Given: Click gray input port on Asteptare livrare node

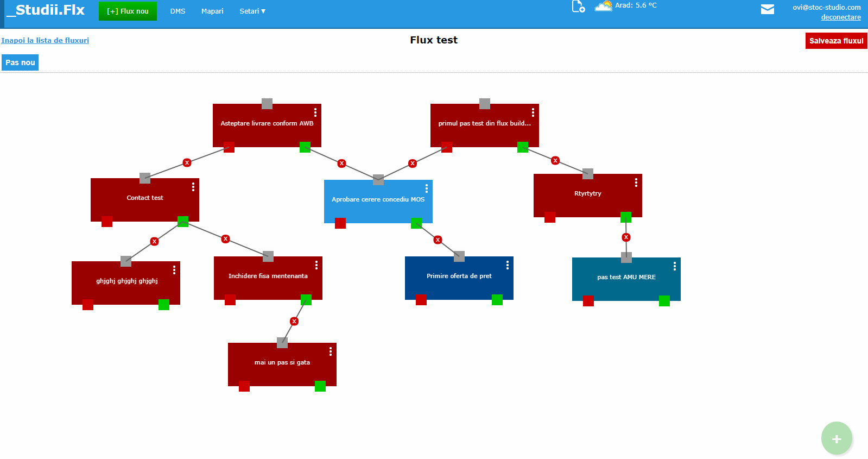Looking at the screenshot, I should pos(267,104).
